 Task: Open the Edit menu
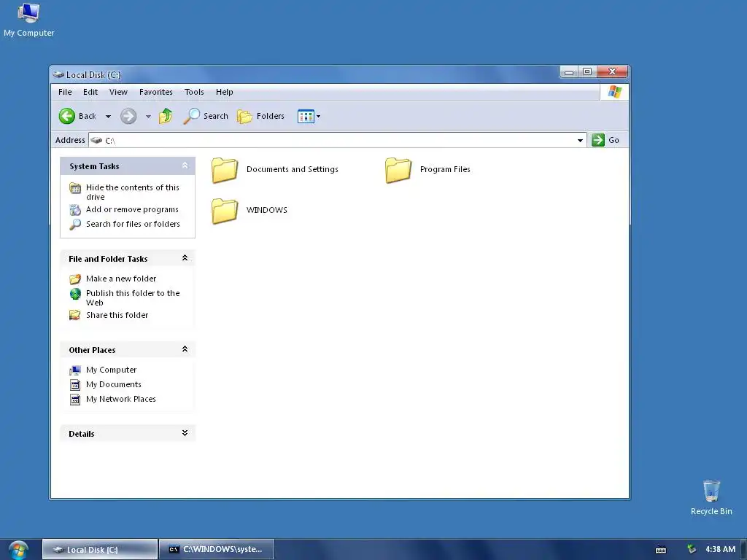[x=90, y=92]
